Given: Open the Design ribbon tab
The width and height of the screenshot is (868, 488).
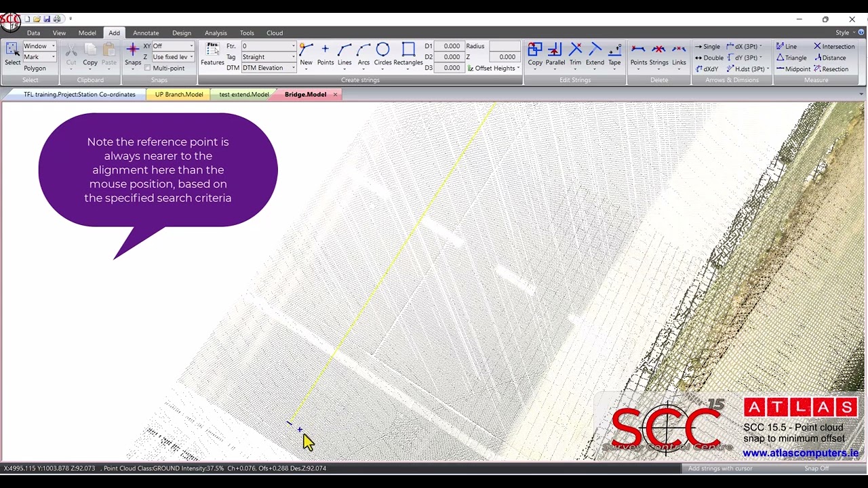Looking at the screenshot, I should [182, 33].
